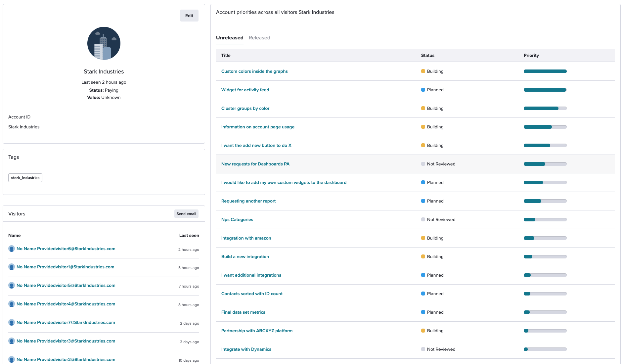Click priority bar for Custom colors inside the graphs
The height and width of the screenshot is (364, 621).
pos(545,71)
